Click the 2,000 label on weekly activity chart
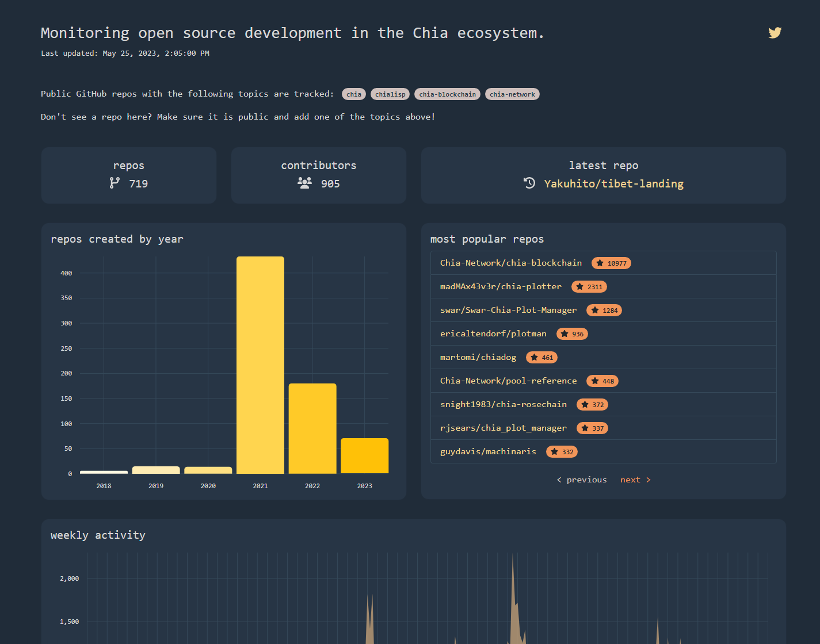Screen dimensions: 820x644 69,578
